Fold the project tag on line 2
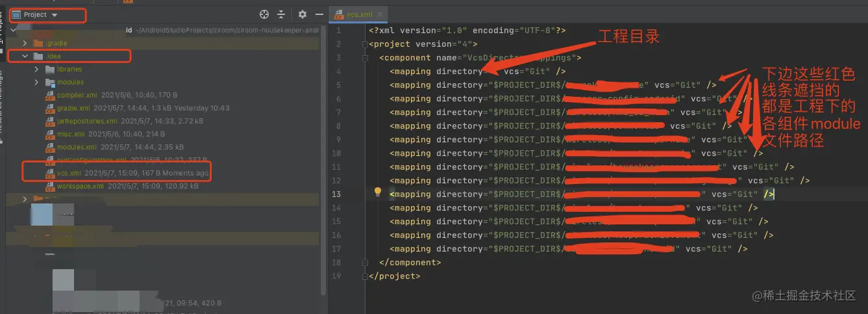Screen dimensions: 868x314 [x=365, y=44]
